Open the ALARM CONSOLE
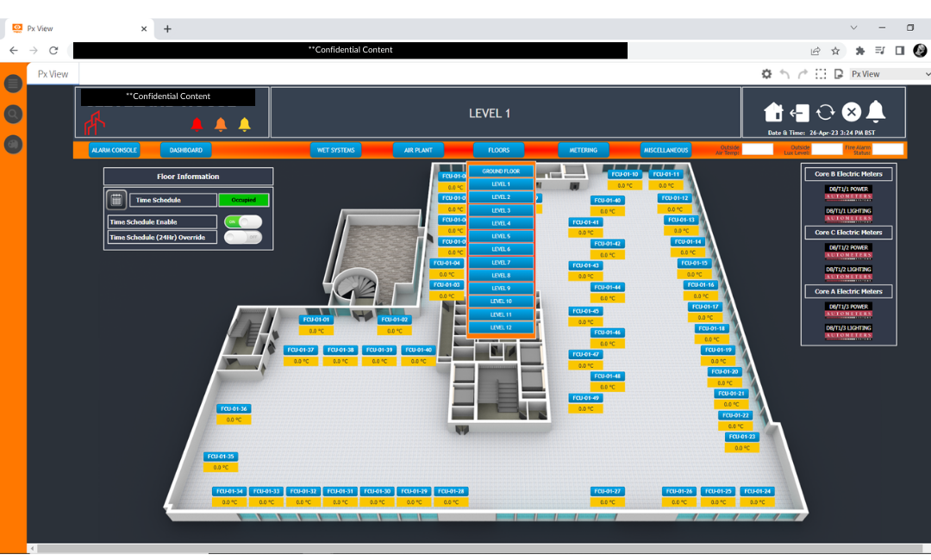The height and width of the screenshot is (560, 931). click(x=114, y=149)
